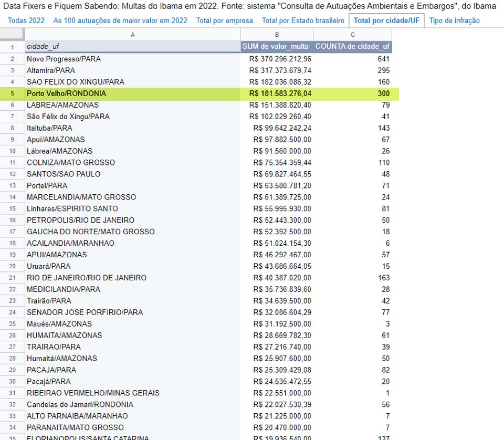Viewport: 504px width, 440px height.
Task: Select the 'SANTOS/SAO PAULO' cell
Action: pyautogui.click(x=132, y=174)
